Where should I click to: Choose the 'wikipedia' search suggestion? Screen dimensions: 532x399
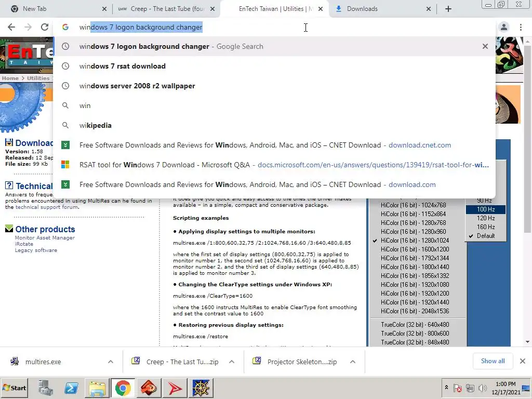tap(274, 125)
